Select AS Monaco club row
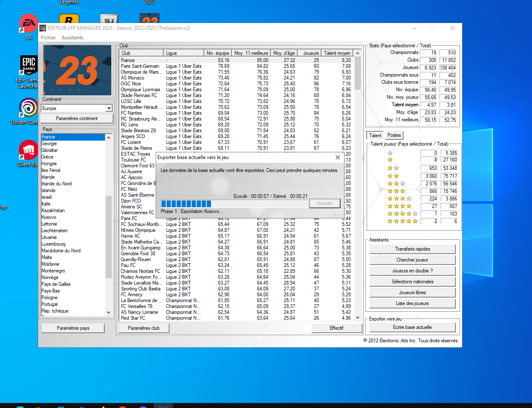532x408 pixels. tap(236, 78)
